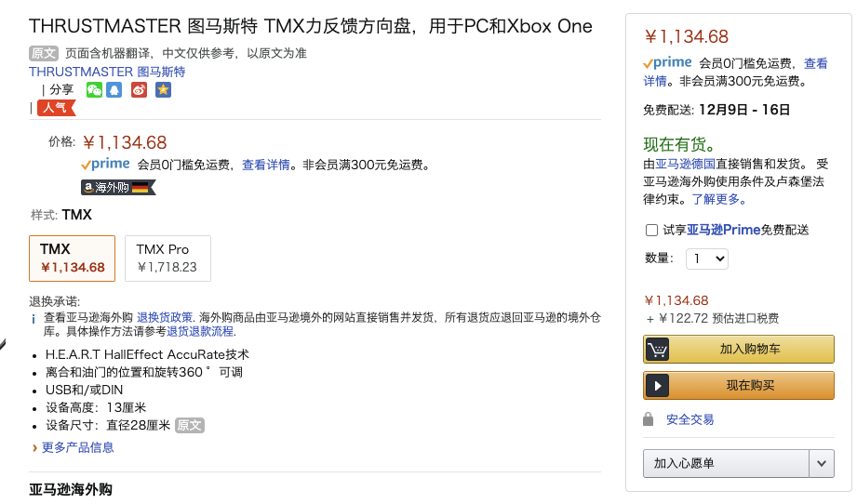The width and height of the screenshot is (857, 504).
Task: Click the 海外购 German flag badge
Action: [x=118, y=187]
